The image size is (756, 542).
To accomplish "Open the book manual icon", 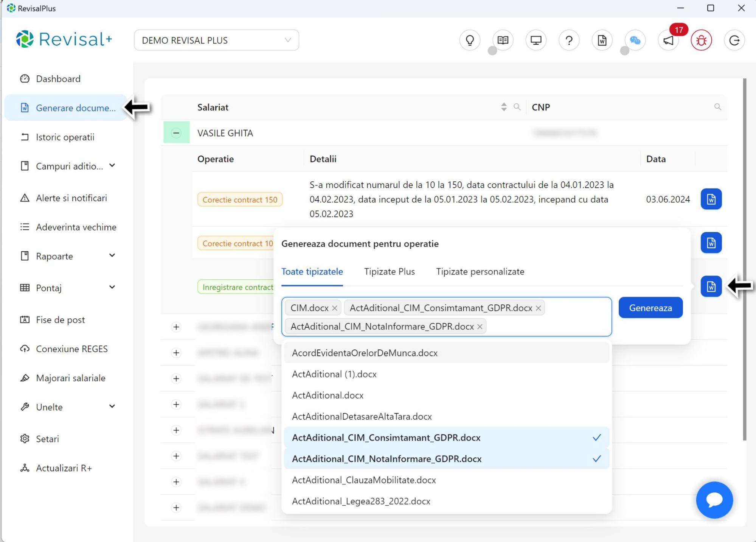I will coord(503,40).
